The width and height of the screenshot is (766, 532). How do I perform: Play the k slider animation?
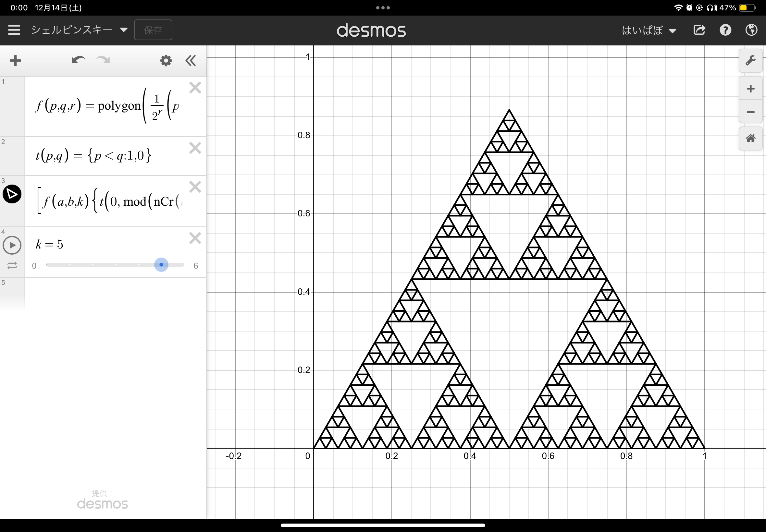coord(12,245)
